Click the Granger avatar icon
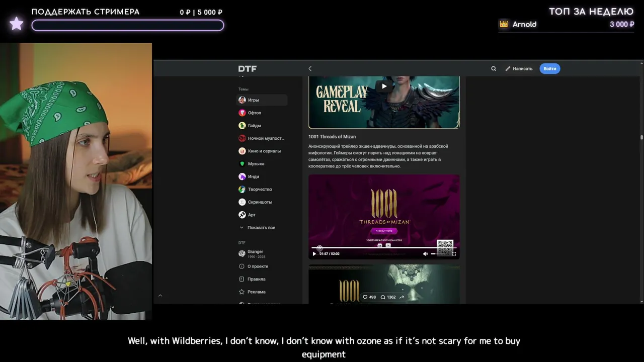 pyautogui.click(x=242, y=254)
